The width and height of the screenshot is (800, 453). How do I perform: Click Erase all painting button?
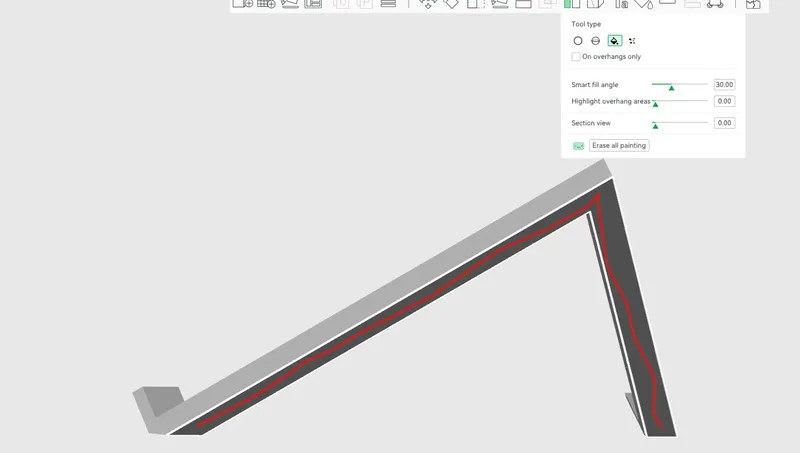coord(619,145)
